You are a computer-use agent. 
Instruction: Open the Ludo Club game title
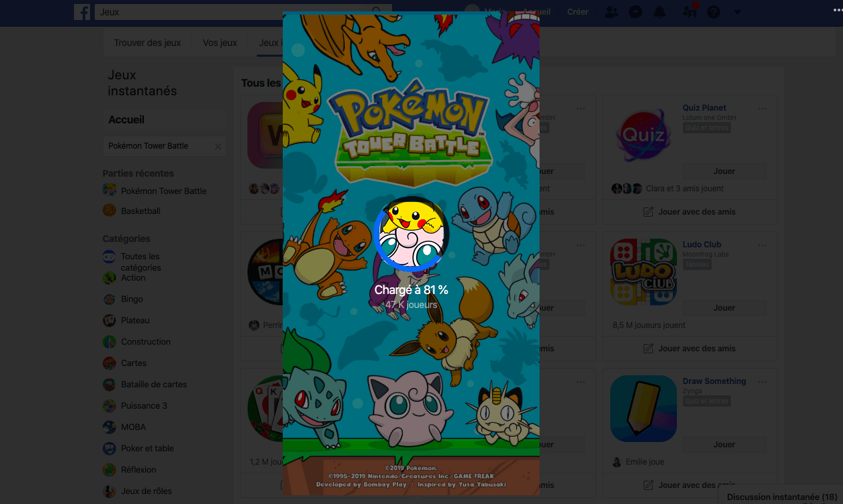point(702,245)
